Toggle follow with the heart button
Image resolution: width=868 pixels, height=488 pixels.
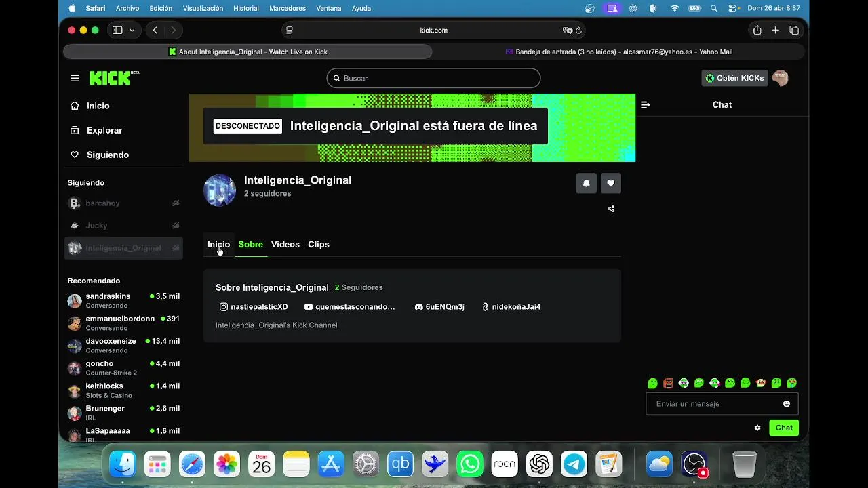pyautogui.click(x=610, y=183)
